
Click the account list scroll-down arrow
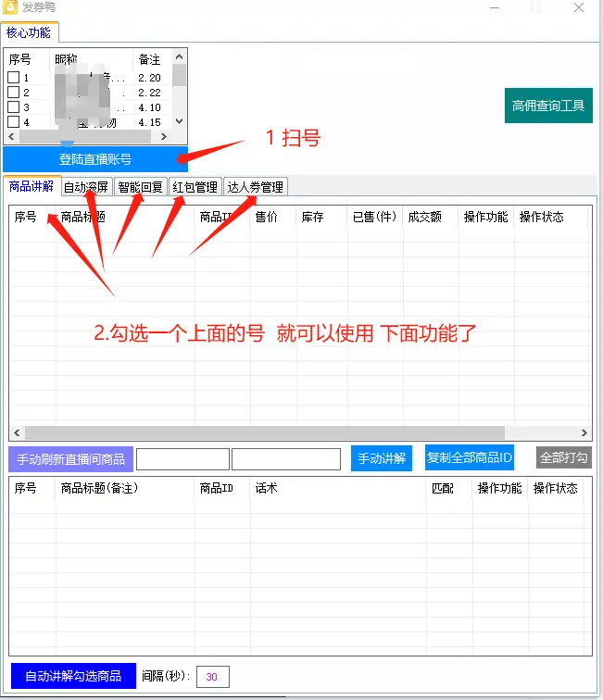(x=180, y=121)
